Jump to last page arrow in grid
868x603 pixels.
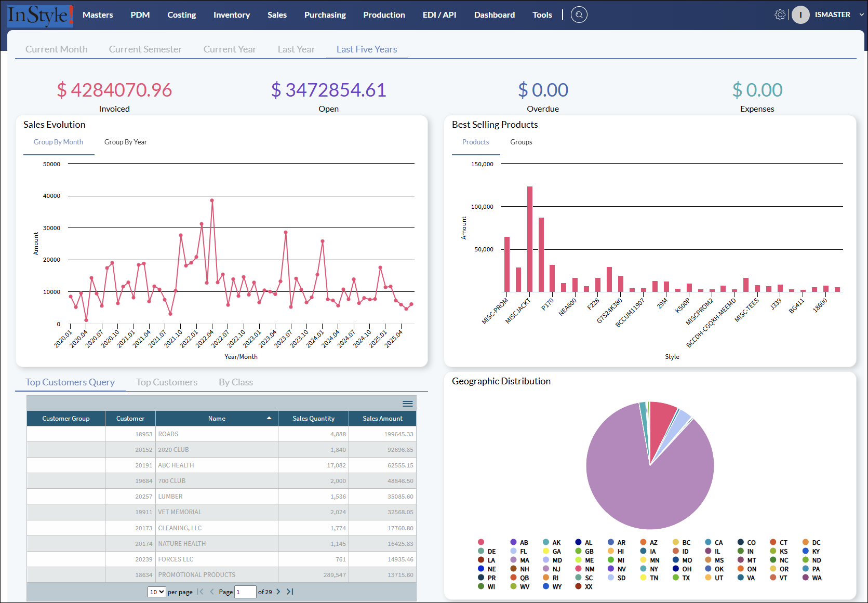click(290, 592)
